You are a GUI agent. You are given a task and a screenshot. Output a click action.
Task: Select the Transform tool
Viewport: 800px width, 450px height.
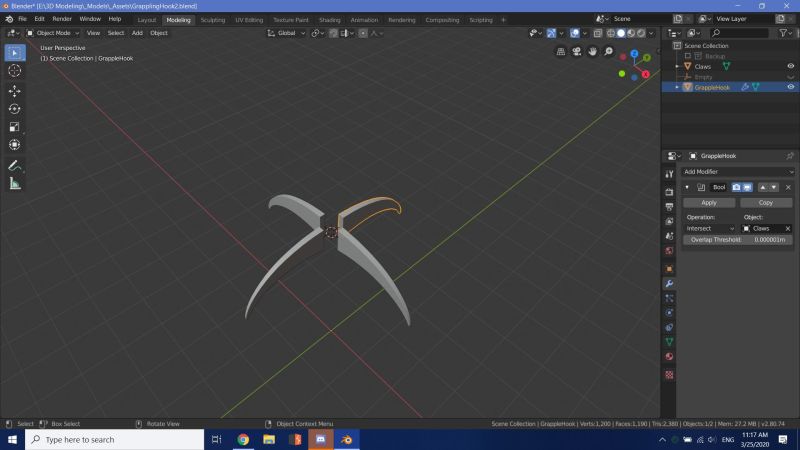(15, 145)
